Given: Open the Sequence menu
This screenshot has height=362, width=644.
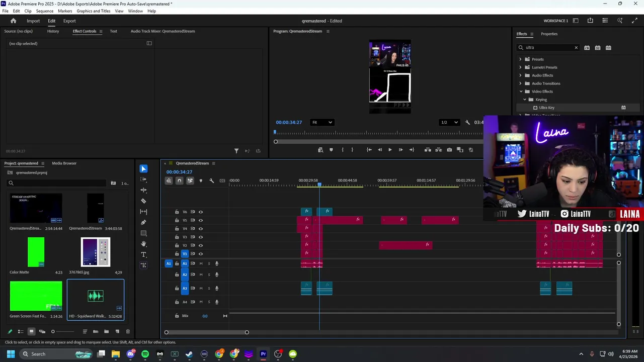Looking at the screenshot, I should point(45,11).
